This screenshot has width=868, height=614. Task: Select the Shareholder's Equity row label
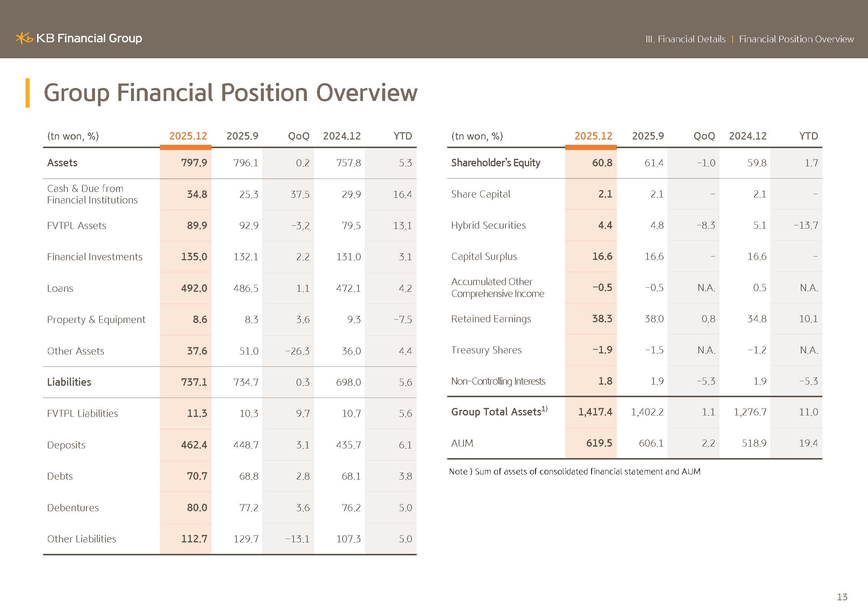pos(495,163)
